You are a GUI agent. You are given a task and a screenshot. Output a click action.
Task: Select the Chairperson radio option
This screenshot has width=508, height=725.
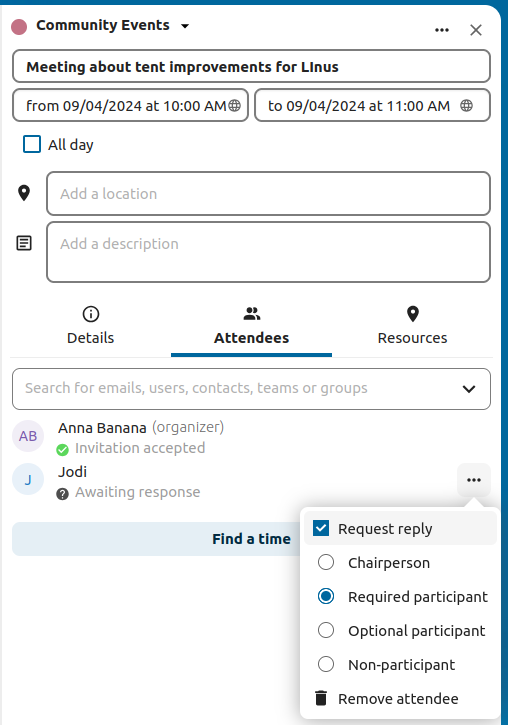pyautogui.click(x=326, y=562)
